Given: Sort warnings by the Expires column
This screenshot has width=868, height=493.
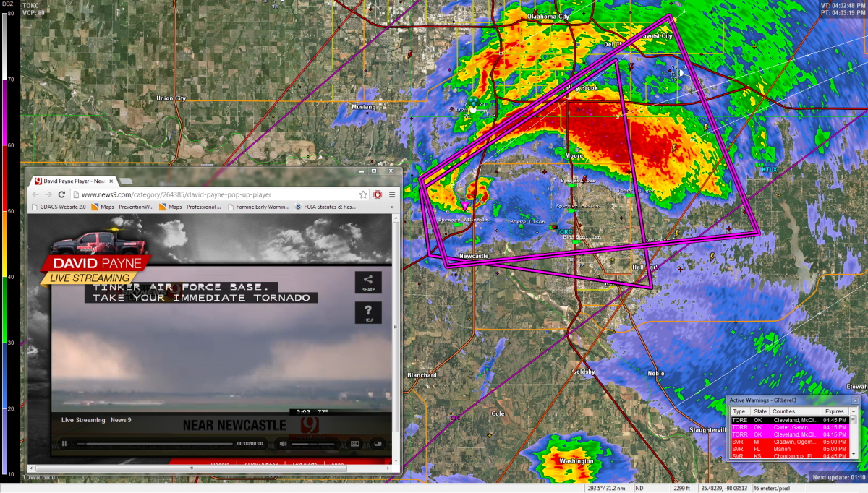Looking at the screenshot, I should point(833,411).
